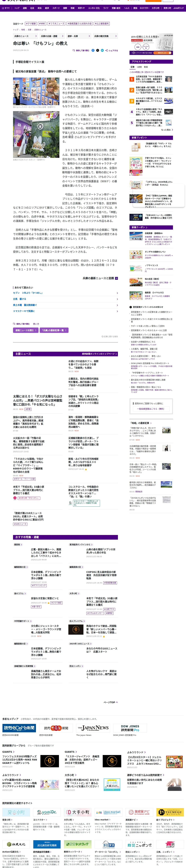Image resolution: width=186 pixels, height=868 pixels.
Task: Open ranking item 1 about NHK党 立花孝志
Action: 151,79
